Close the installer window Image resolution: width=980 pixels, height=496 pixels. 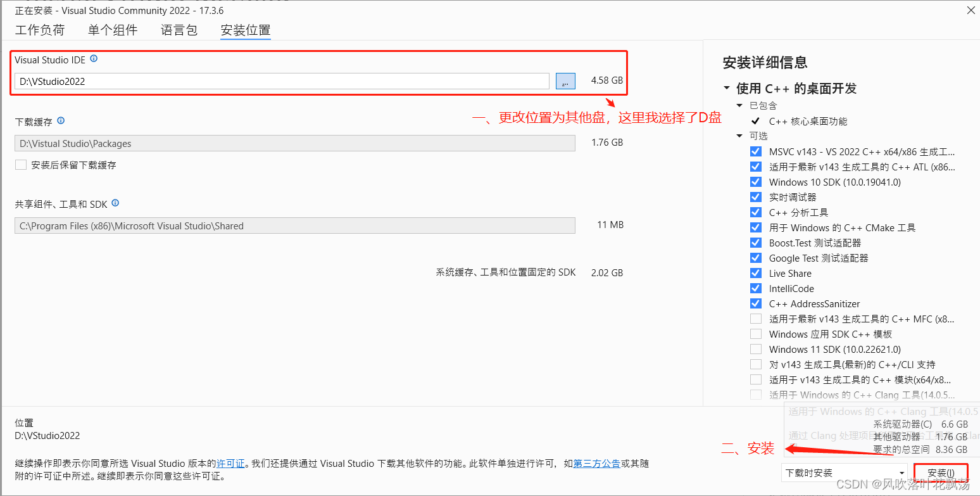971,10
